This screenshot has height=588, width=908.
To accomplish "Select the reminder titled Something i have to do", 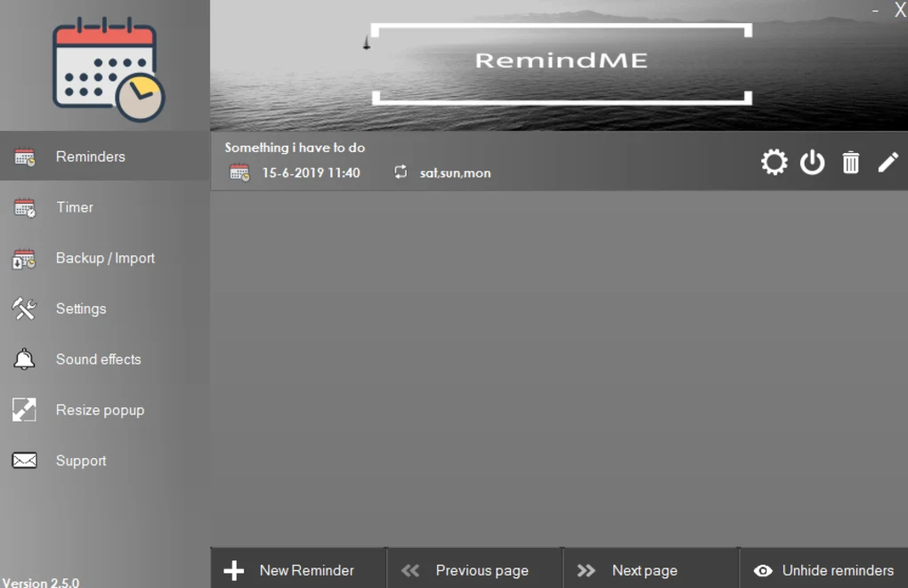I will click(x=294, y=148).
